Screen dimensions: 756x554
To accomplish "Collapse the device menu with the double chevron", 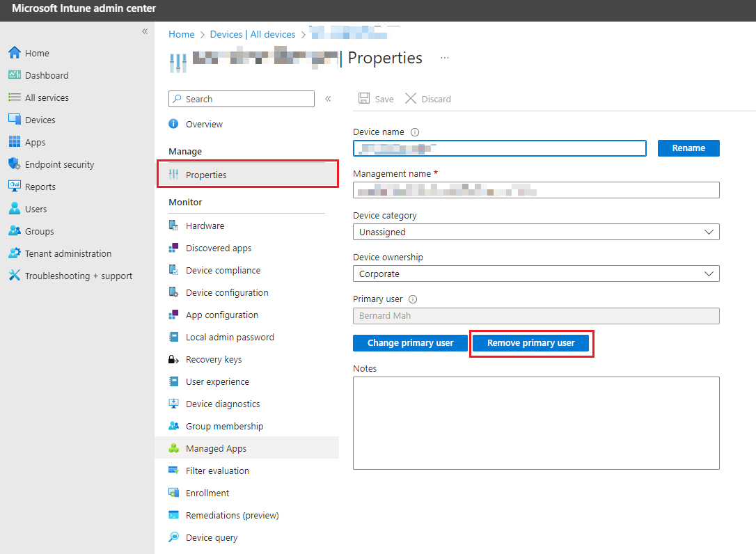I will click(328, 98).
